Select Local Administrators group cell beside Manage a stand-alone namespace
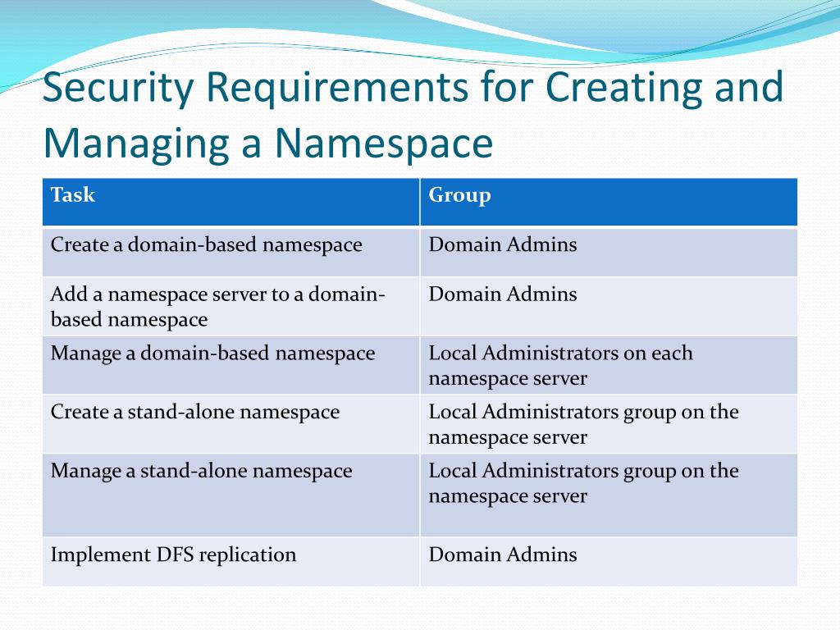 (x=609, y=495)
